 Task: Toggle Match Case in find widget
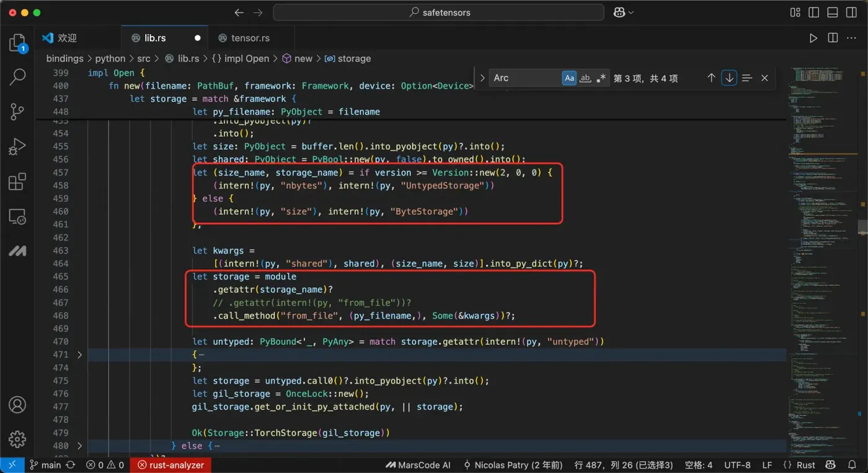pyautogui.click(x=569, y=78)
